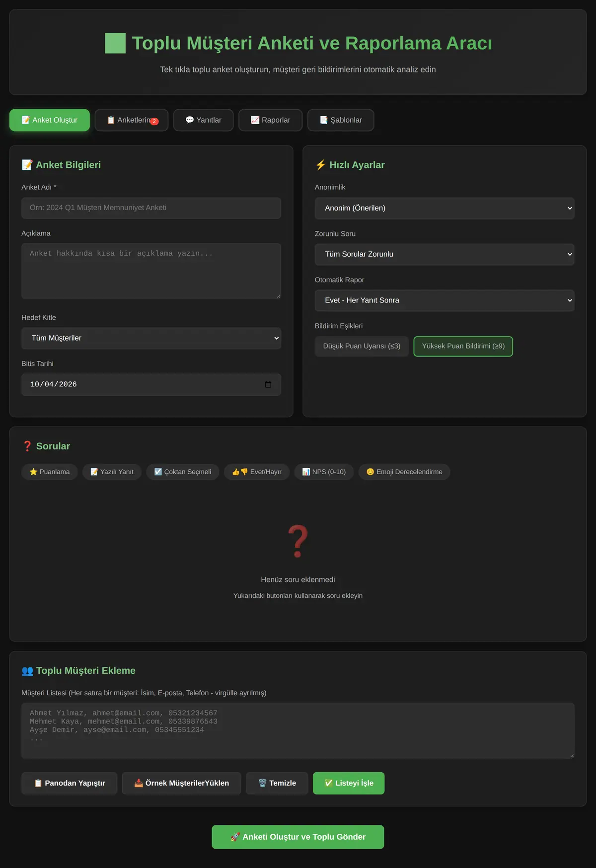The height and width of the screenshot is (868, 596).
Task: Toggle Düşük Puan Uyarısı (≤3) threshold
Action: click(362, 346)
